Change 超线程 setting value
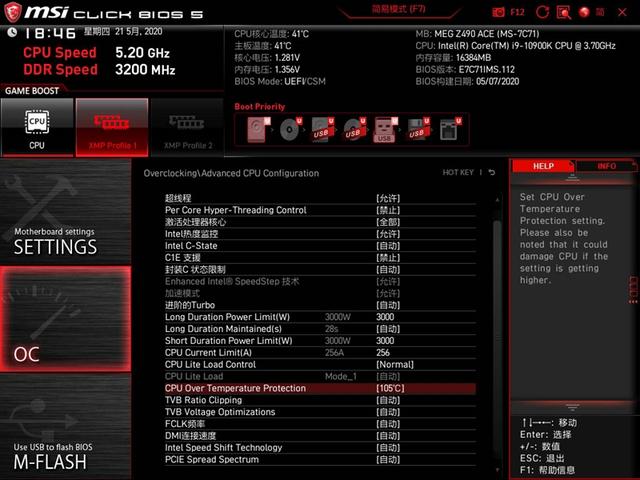This screenshot has height=480, width=640. tap(388, 198)
